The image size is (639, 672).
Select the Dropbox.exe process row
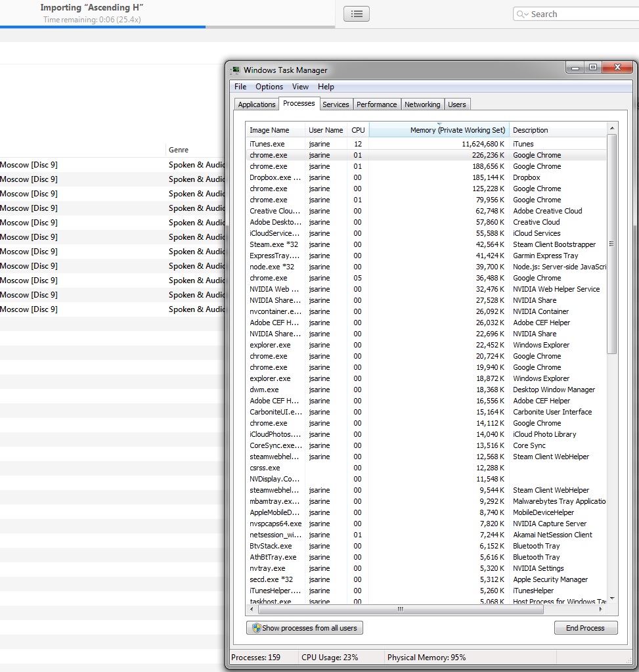pos(426,177)
